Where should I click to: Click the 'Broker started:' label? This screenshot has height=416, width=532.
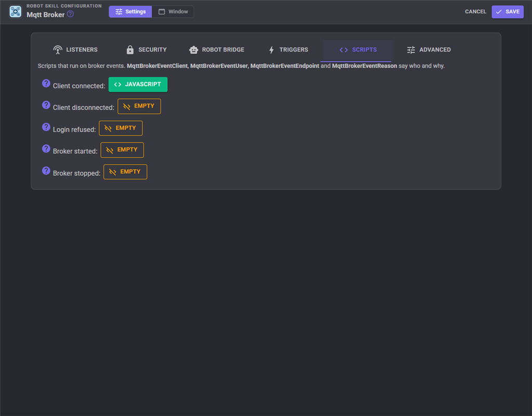(75, 151)
